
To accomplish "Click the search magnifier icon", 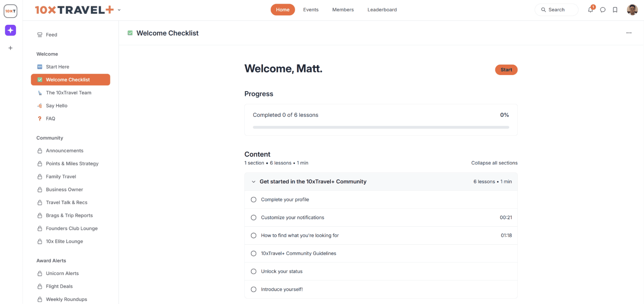I will (x=543, y=10).
